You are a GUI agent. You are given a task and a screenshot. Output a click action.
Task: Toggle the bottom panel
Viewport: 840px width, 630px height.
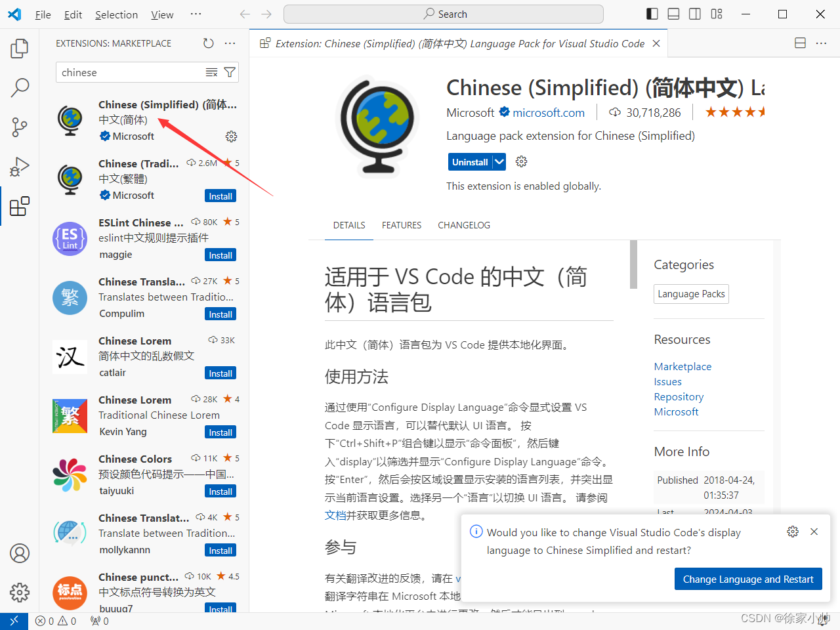tap(673, 14)
